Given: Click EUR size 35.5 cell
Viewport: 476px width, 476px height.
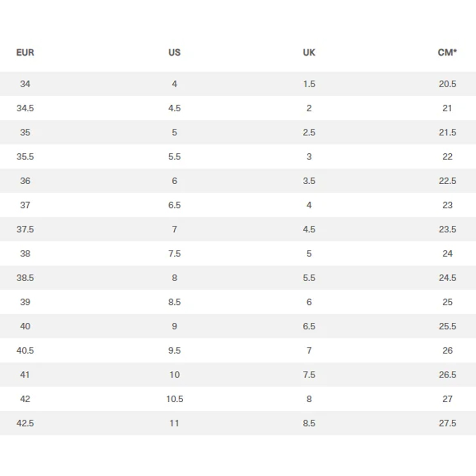Looking at the screenshot, I should coord(25,157).
